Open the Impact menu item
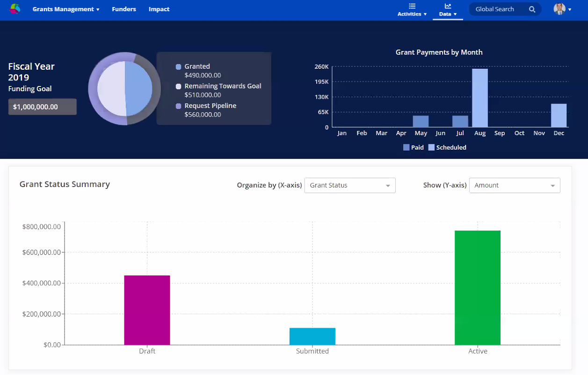This screenshot has height=375, width=588. (x=159, y=9)
